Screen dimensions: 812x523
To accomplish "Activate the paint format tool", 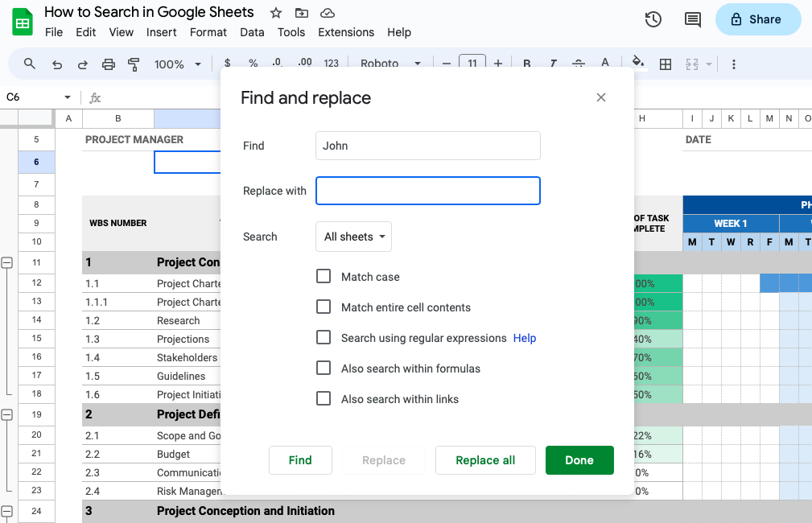I will [134, 64].
